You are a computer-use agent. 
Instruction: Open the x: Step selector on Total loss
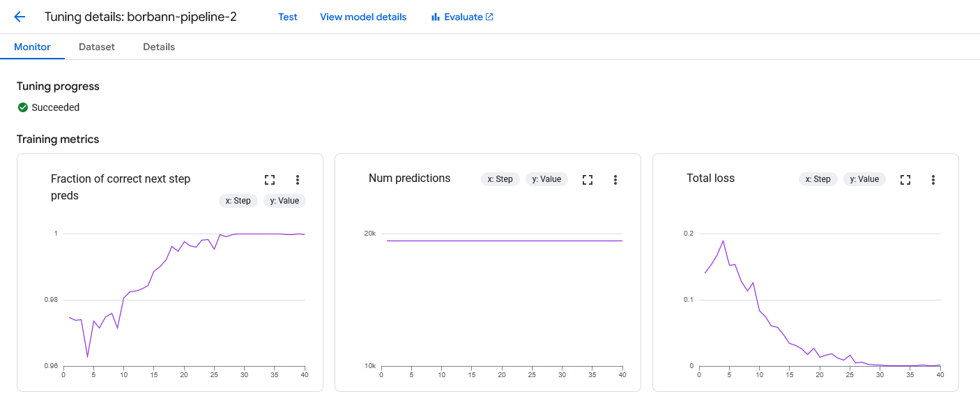point(818,178)
